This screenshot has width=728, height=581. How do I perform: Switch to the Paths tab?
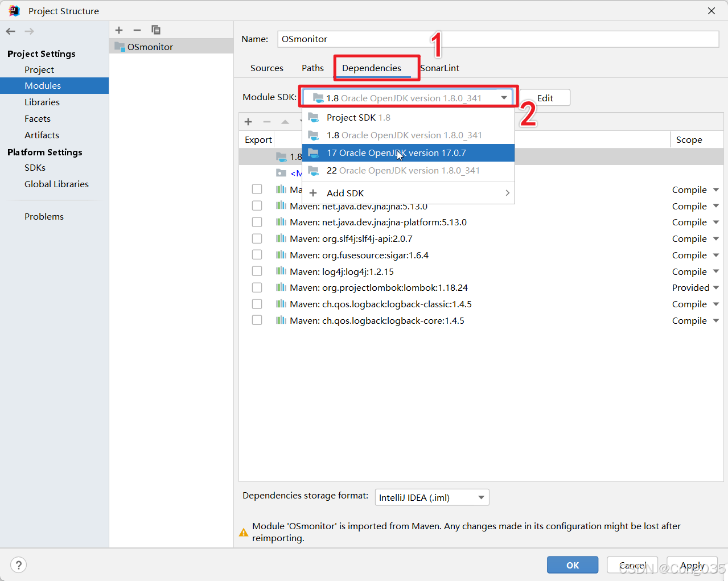(x=312, y=68)
